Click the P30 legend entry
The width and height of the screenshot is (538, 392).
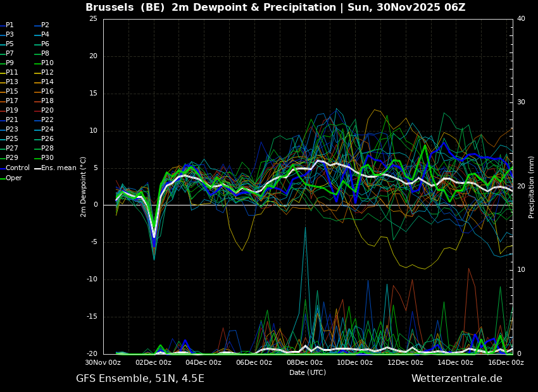[47, 158]
